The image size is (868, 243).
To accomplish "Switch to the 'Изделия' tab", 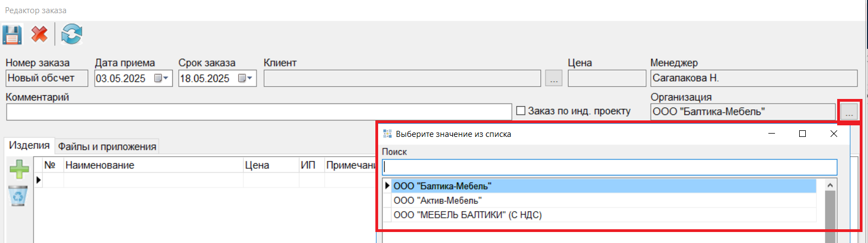I will pyautogui.click(x=29, y=146).
